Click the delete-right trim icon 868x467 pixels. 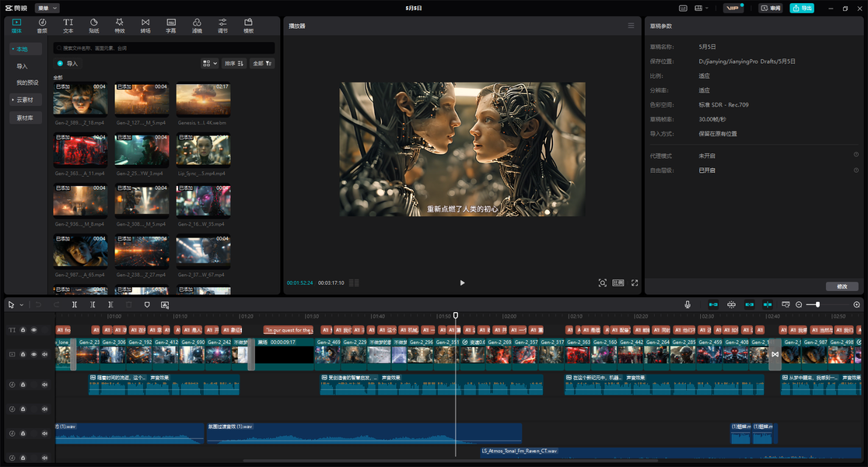tap(110, 304)
